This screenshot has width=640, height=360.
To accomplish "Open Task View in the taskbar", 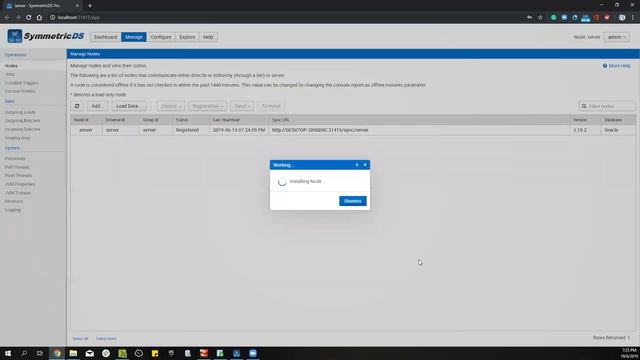I will tap(40, 353).
